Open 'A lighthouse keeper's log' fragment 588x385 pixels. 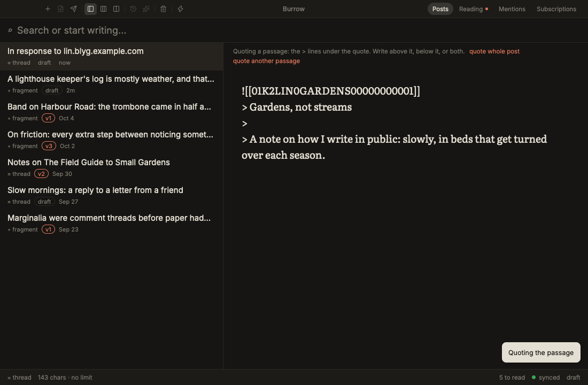click(111, 84)
